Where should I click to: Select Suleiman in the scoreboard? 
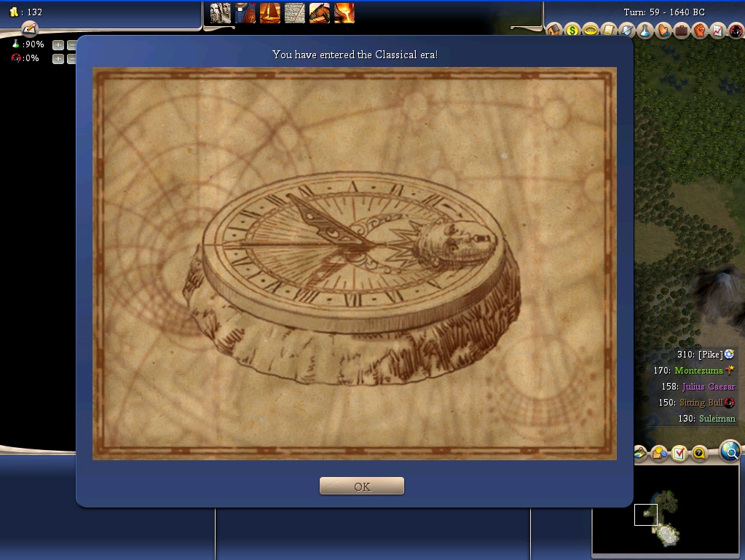pos(717,419)
